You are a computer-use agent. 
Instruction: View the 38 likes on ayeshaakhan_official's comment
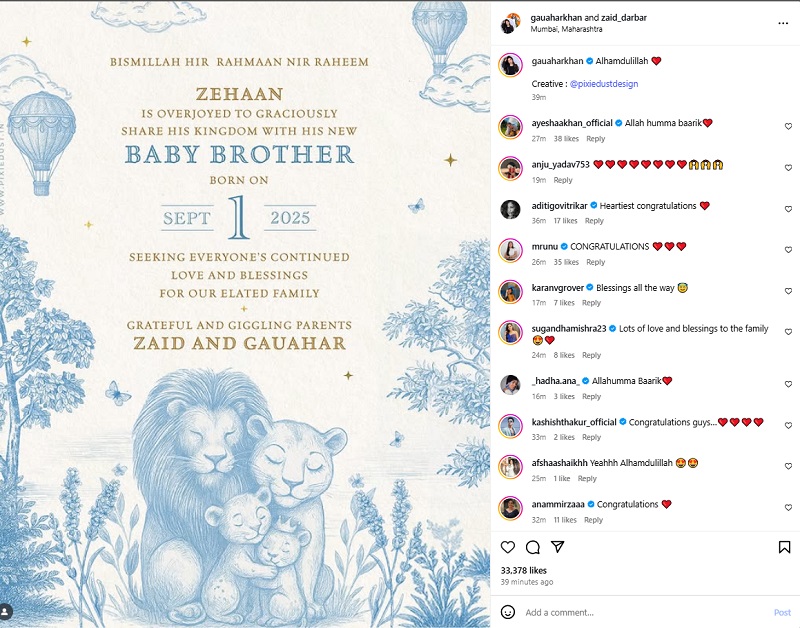pyautogui.click(x=566, y=138)
